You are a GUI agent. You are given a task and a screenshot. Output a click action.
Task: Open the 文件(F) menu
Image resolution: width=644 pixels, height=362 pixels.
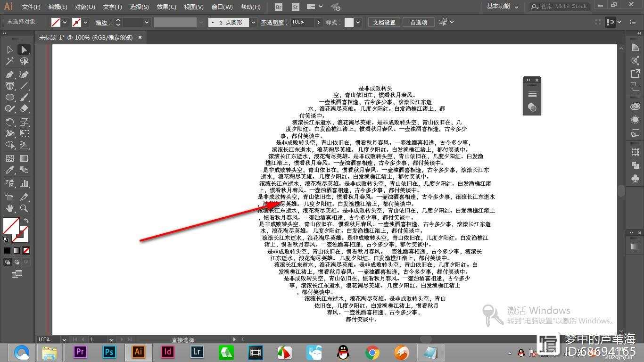tap(31, 7)
